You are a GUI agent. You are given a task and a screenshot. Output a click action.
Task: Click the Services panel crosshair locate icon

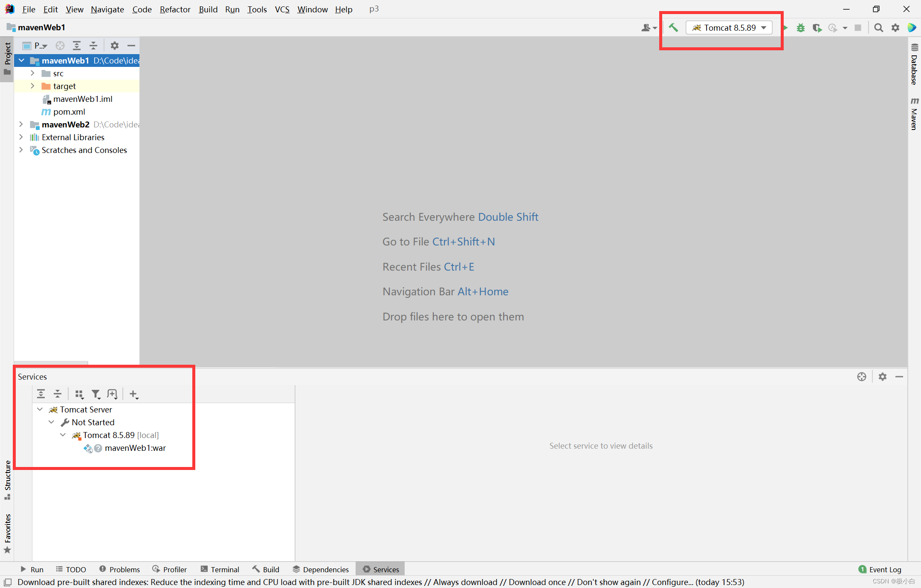click(x=862, y=377)
